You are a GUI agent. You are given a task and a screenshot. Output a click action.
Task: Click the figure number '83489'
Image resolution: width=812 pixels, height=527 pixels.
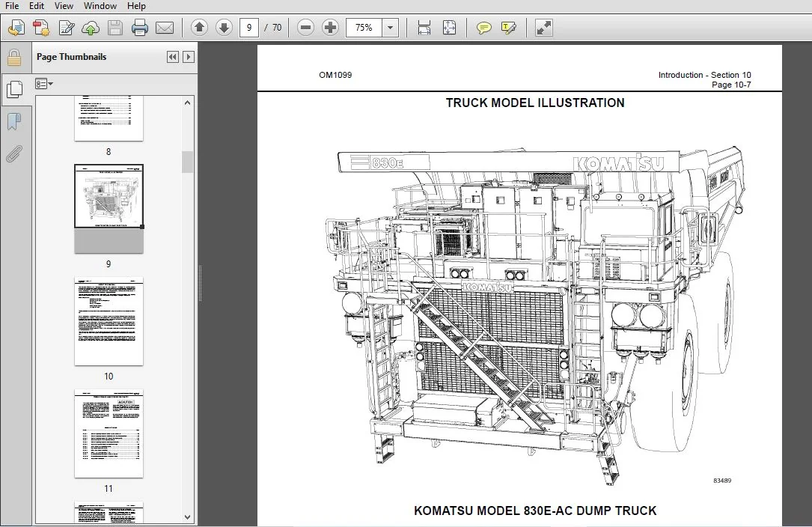(722, 481)
